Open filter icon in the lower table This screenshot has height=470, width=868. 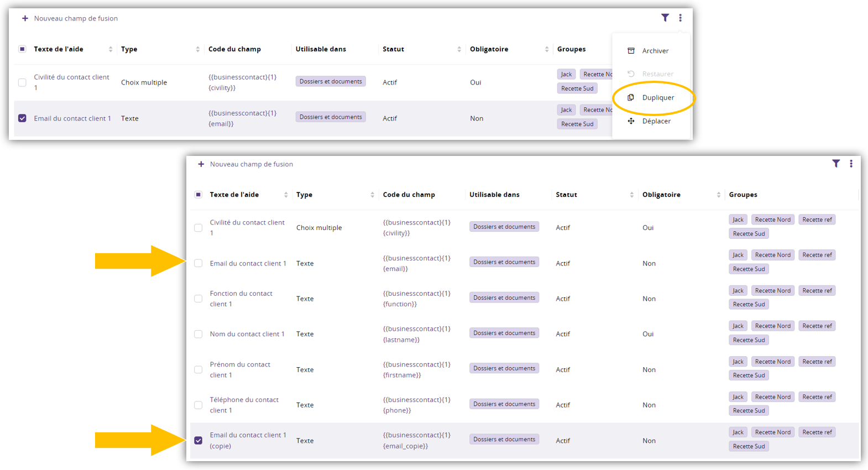(x=836, y=164)
